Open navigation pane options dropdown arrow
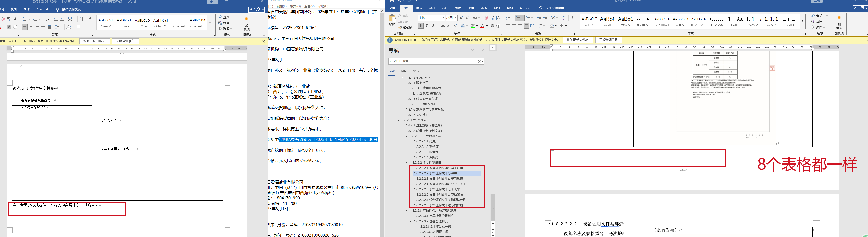Image resolution: width=868 pixels, height=237 pixels. 473,50
